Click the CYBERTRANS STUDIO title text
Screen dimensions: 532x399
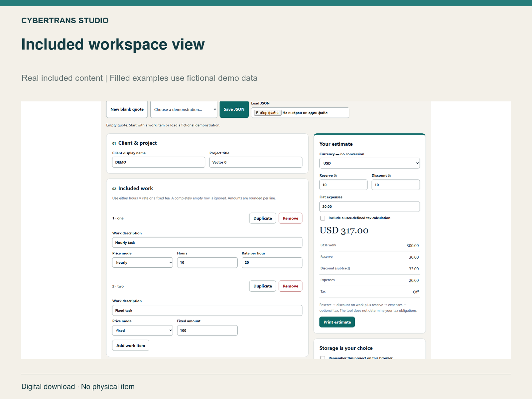[x=65, y=21]
